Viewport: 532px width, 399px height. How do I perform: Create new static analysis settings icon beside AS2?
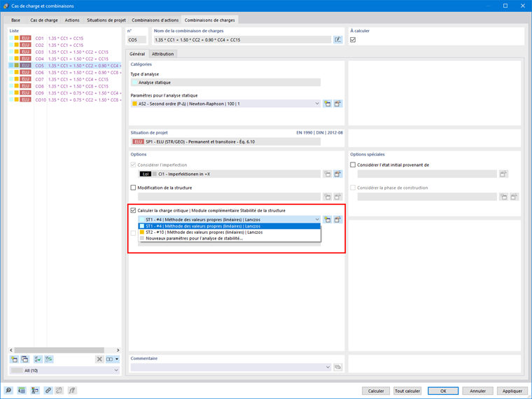[327, 104]
